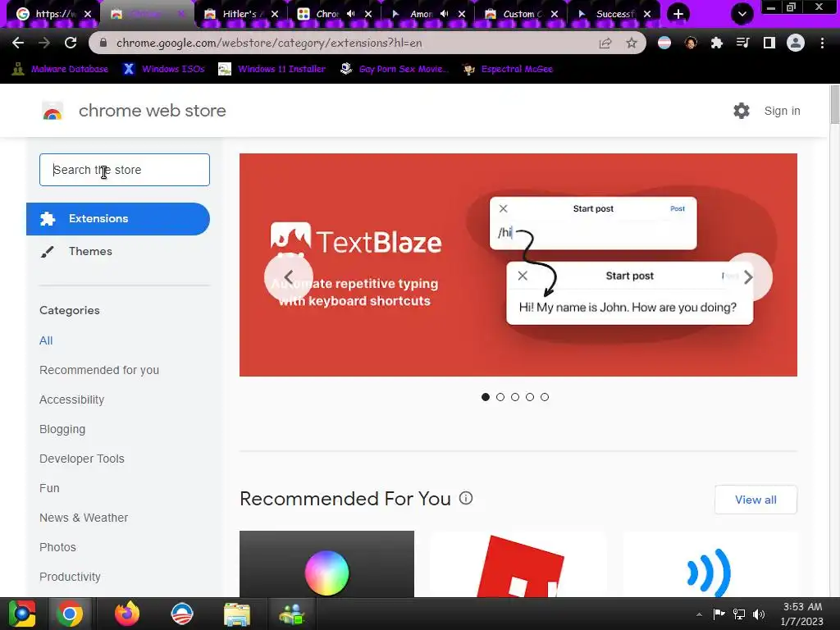Open the media control playlist icon
The image size is (840, 630).
coord(743,43)
